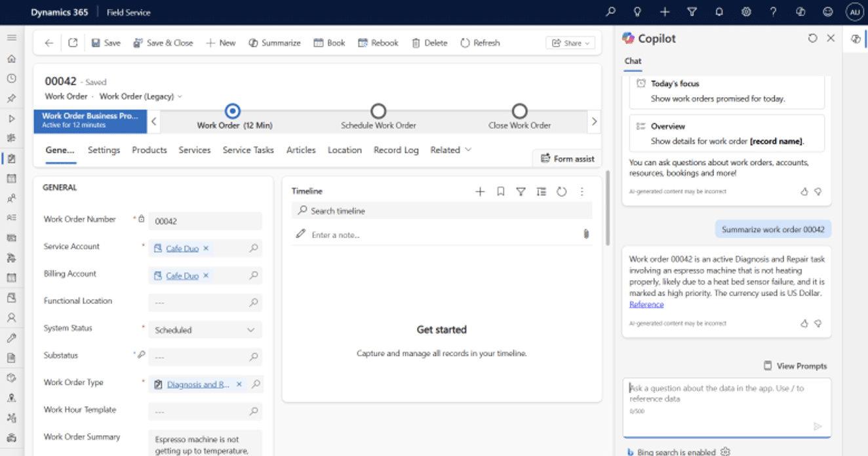Image resolution: width=868 pixels, height=456 pixels.
Task: Switch to the Products tab
Action: [149, 150]
